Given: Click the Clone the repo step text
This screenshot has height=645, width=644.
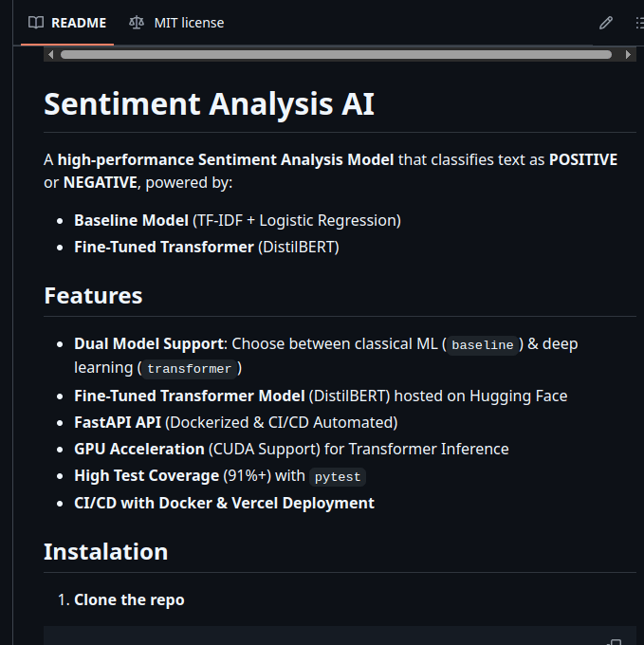Looking at the screenshot, I should (129, 599).
